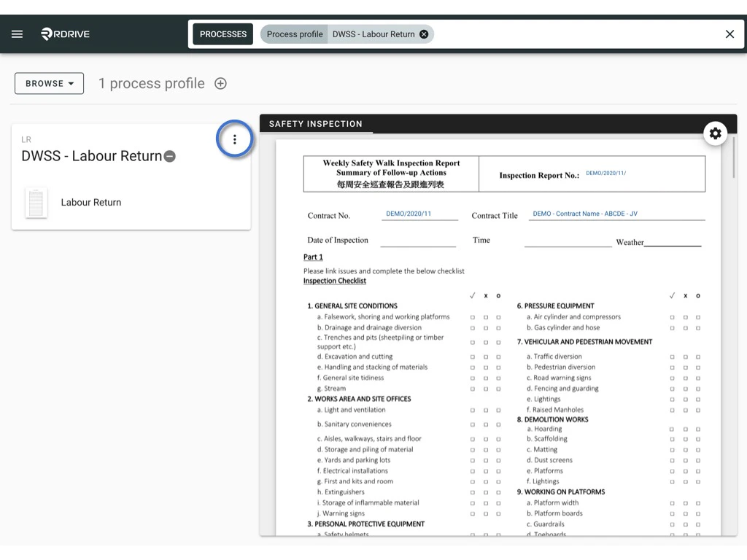Open the BROWSE dropdown

(48, 83)
